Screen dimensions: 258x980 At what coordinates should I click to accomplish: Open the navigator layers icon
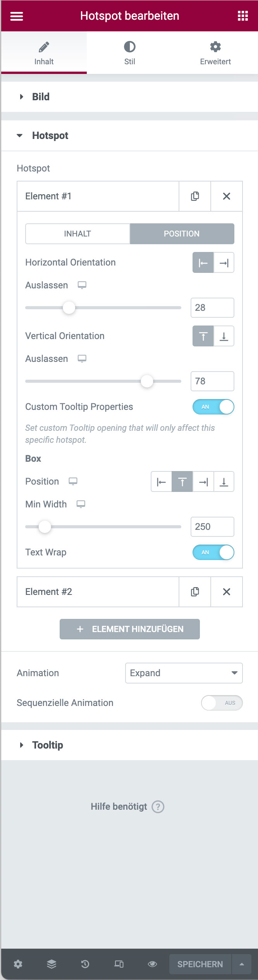tap(52, 964)
